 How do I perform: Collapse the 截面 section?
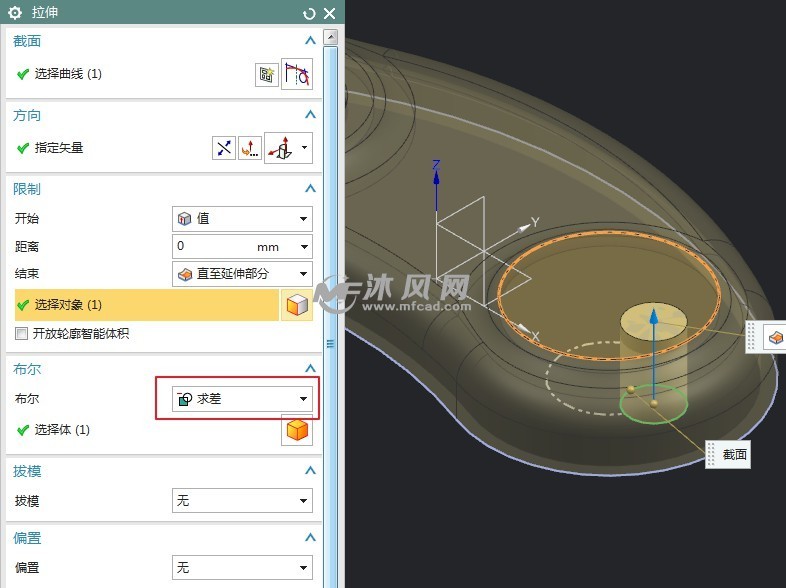310,41
